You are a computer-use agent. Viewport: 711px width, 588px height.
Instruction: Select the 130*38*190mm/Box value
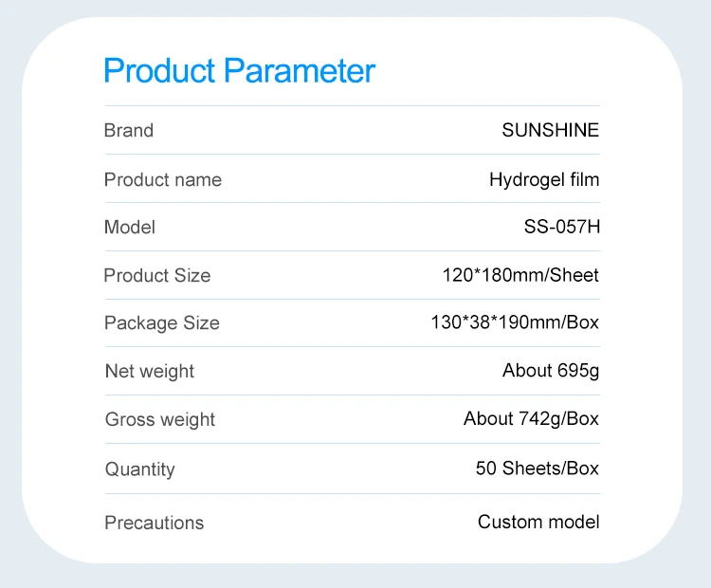click(515, 322)
